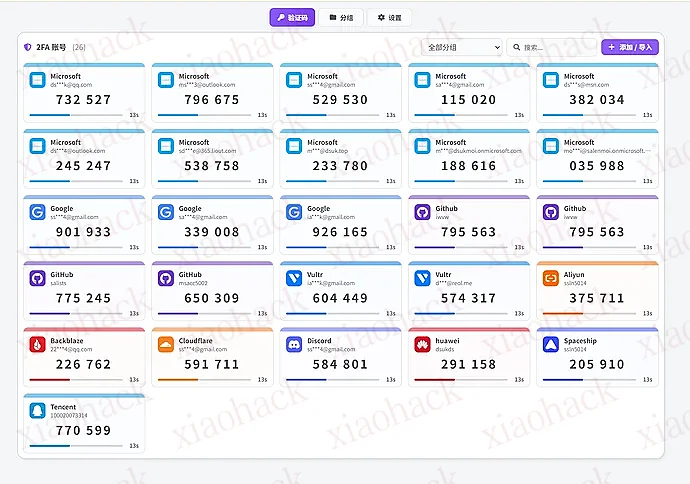This screenshot has width=690, height=484.
Task: Click the Discord account icon
Action: point(293,345)
